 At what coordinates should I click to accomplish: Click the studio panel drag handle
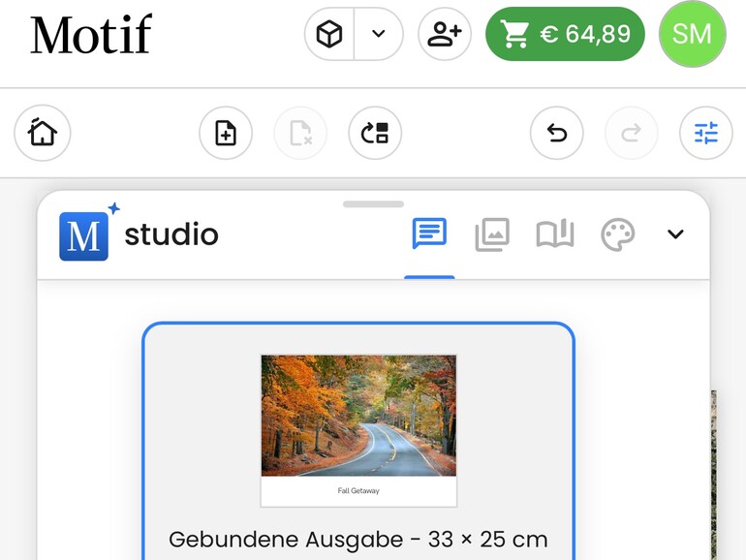(x=373, y=204)
